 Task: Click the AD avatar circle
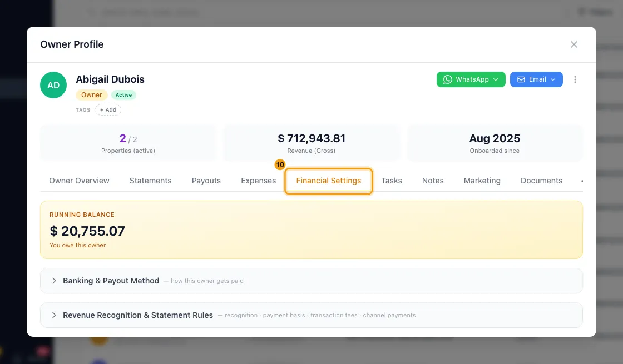(53, 85)
